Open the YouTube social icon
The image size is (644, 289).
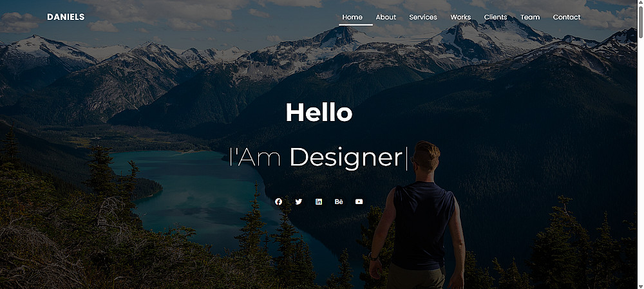click(x=359, y=201)
